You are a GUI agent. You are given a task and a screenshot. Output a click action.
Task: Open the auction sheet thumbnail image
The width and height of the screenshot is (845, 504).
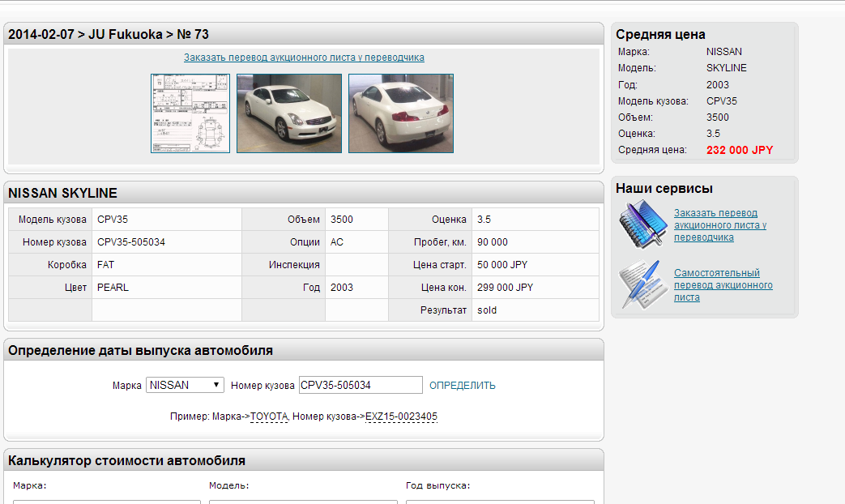coord(190,113)
